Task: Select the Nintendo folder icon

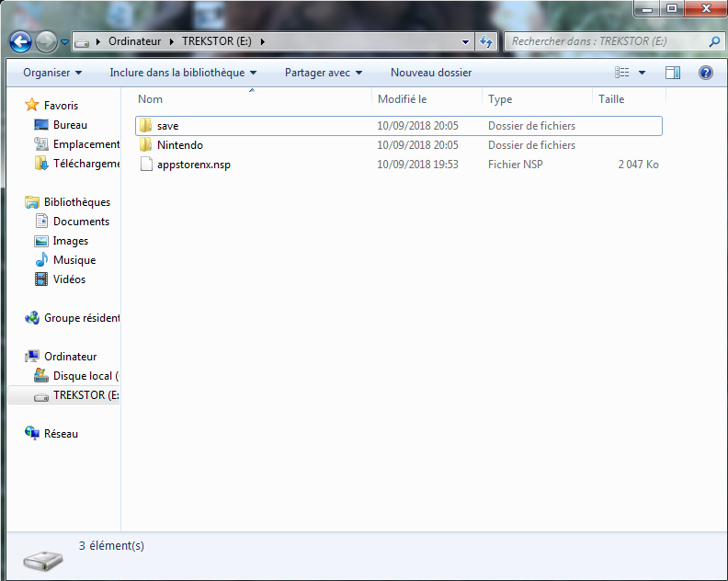Action: (146, 145)
